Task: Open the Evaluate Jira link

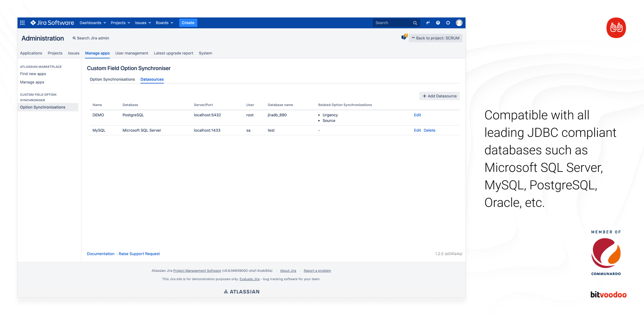Action: point(249,279)
